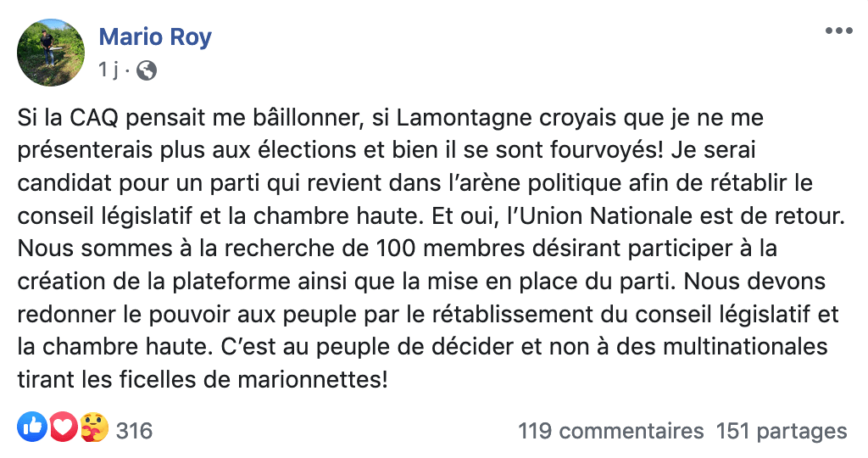Click the globe public audience icon
868x458 pixels.
[147, 70]
